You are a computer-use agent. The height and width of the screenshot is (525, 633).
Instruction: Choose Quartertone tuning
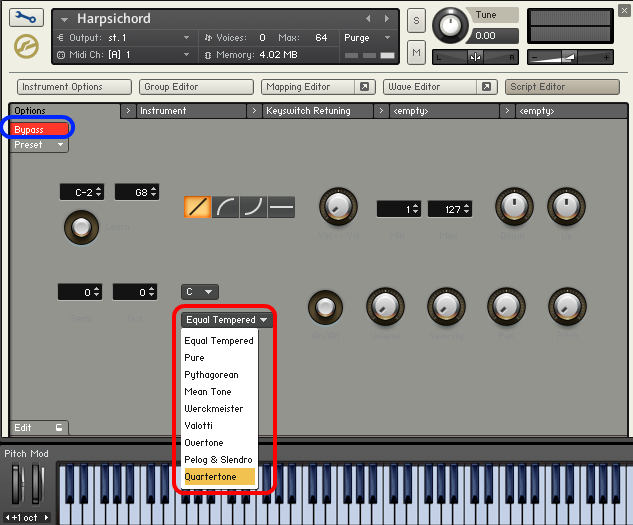pos(219,477)
